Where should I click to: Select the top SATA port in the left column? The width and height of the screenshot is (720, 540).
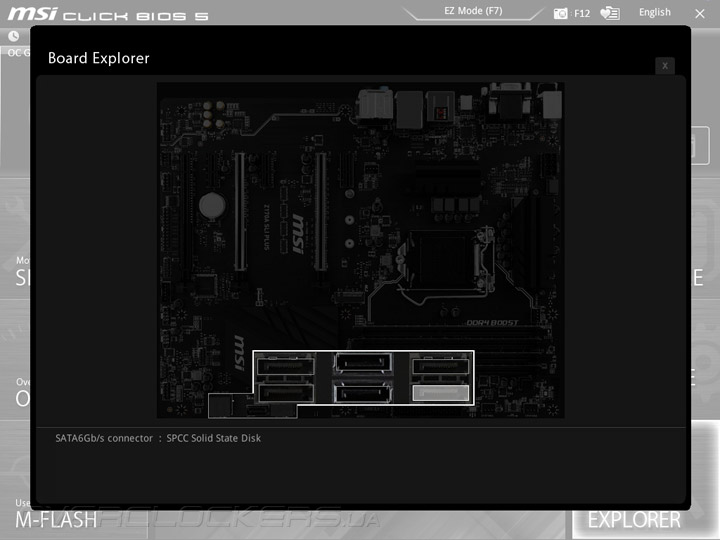[286, 366]
